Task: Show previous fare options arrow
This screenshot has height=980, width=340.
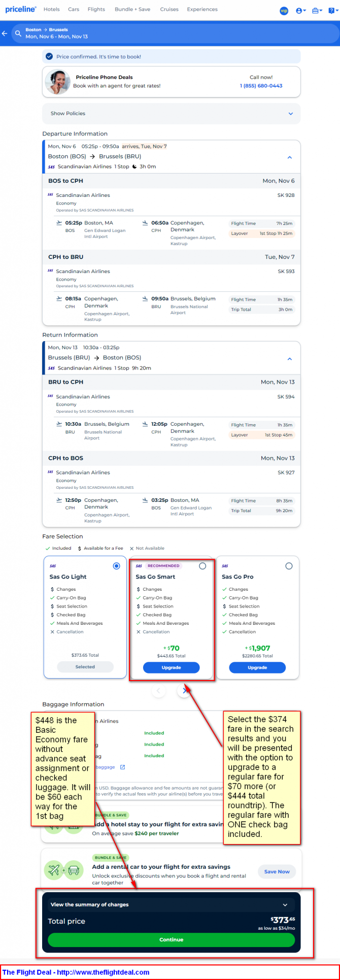Action: (158, 691)
